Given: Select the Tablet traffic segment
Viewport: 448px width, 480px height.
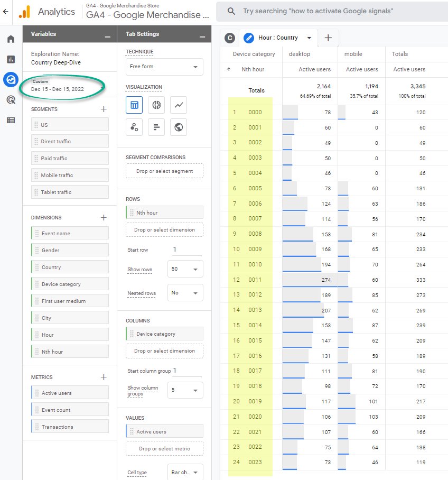Looking at the screenshot, I should tap(70, 192).
